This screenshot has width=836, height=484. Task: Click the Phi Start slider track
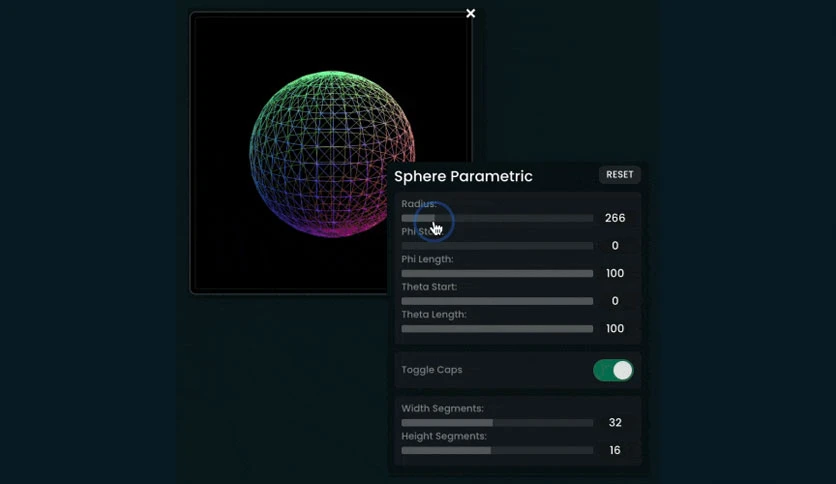(x=497, y=246)
